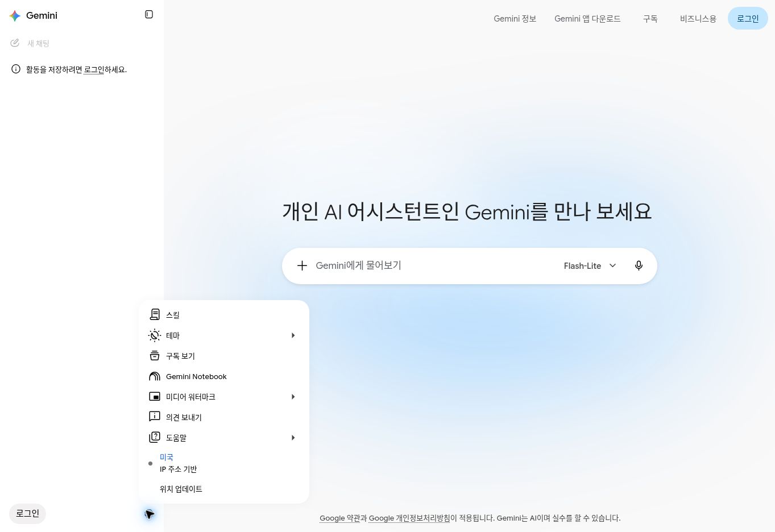Click the new chat pencil icon

pos(15,43)
